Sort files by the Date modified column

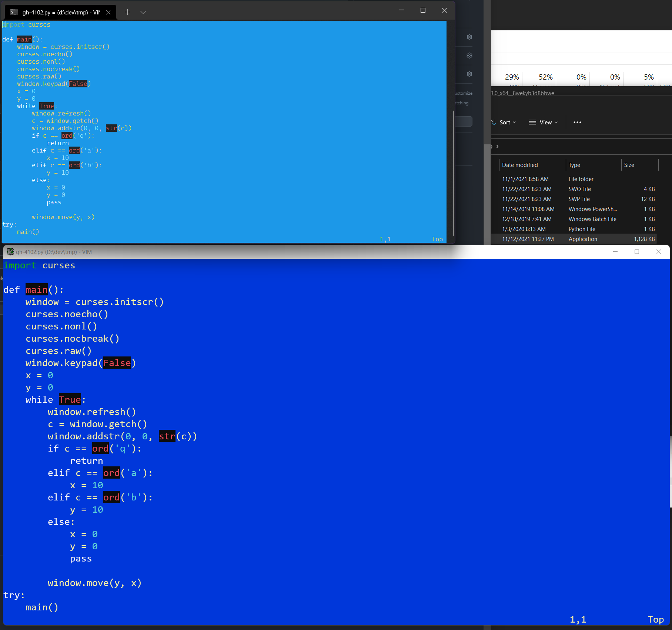520,165
